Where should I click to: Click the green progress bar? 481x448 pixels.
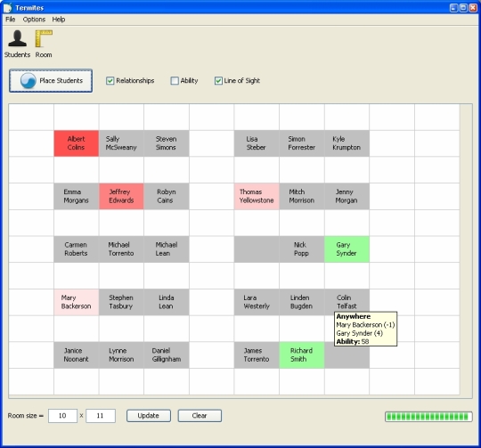click(428, 417)
